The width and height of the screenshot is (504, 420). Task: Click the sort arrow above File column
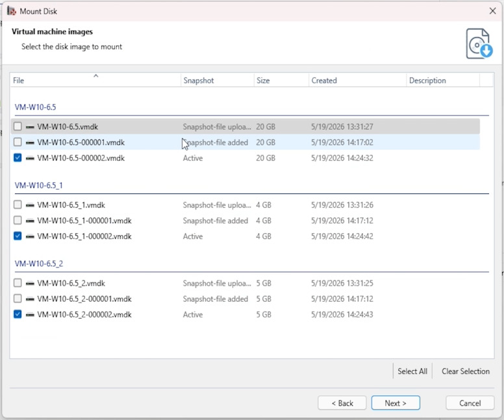point(95,76)
